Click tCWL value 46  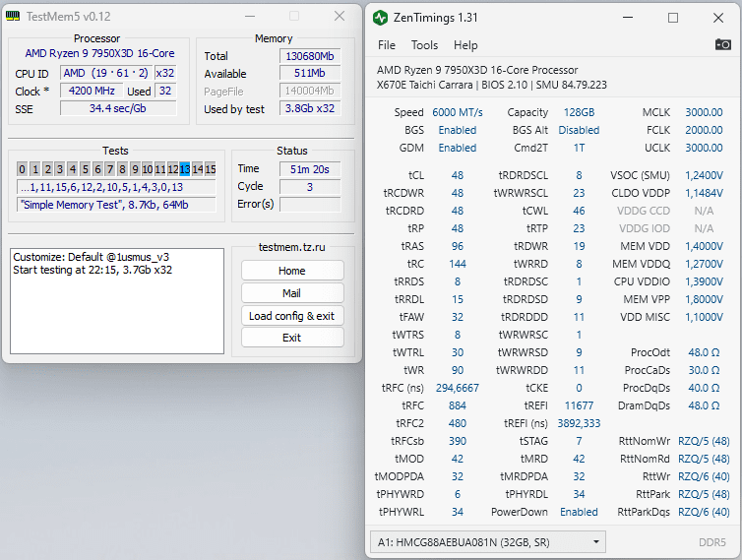tap(579, 211)
